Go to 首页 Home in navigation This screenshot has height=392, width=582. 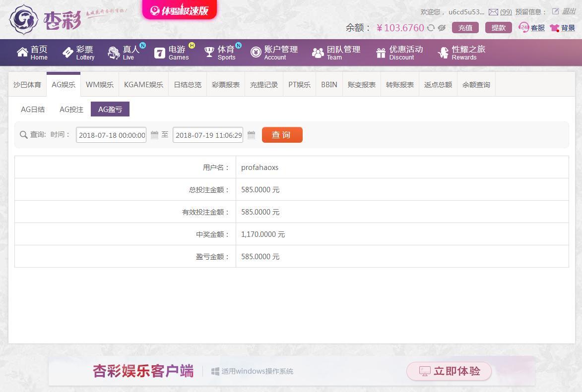point(32,53)
